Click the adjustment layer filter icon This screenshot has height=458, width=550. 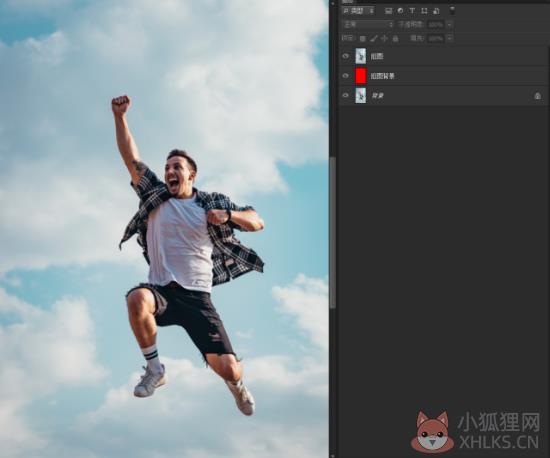(400, 11)
